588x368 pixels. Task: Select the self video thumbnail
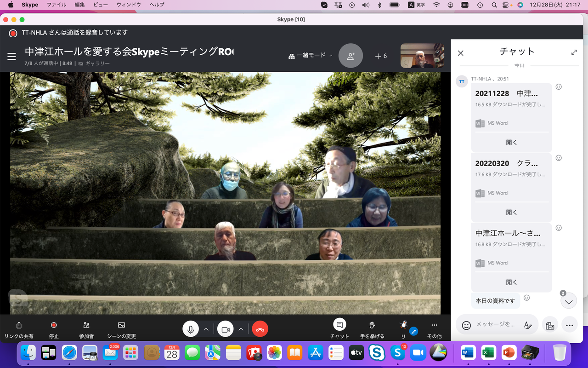point(422,56)
